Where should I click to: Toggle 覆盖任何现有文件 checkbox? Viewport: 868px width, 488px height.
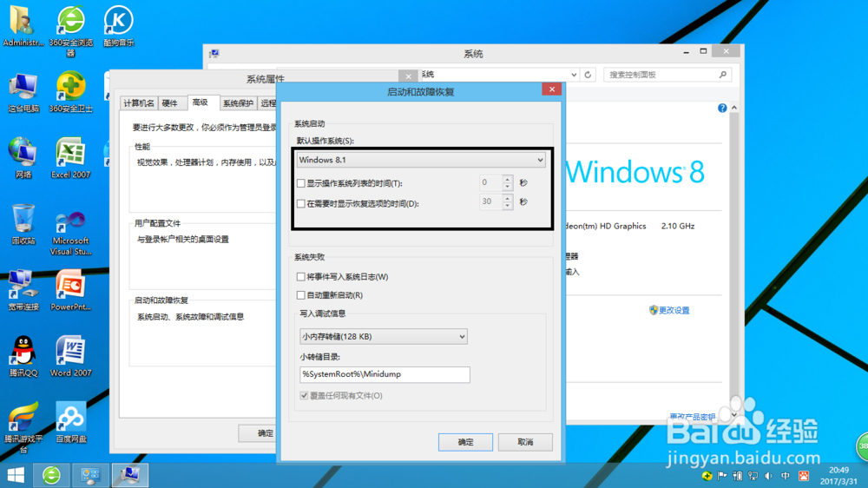tap(304, 395)
